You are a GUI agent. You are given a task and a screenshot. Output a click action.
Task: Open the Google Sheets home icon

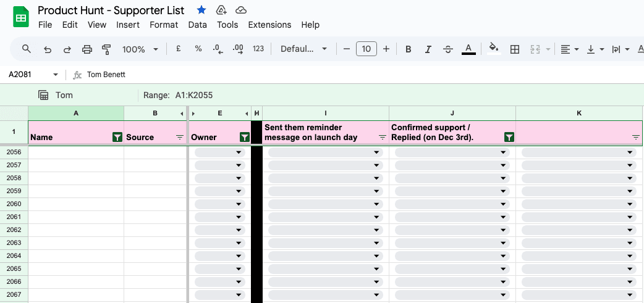click(20, 18)
